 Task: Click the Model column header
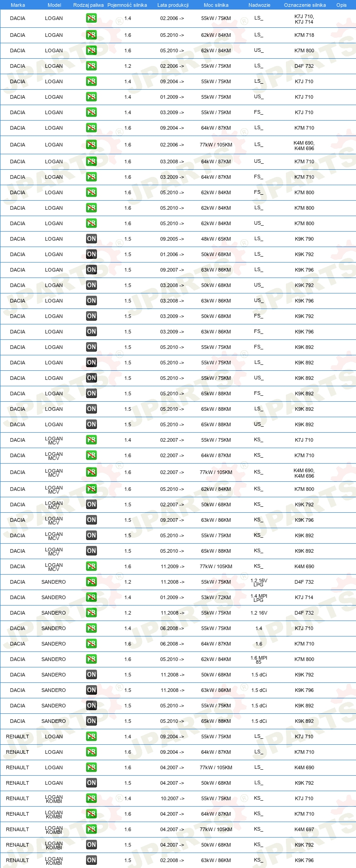tap(54, 5)
